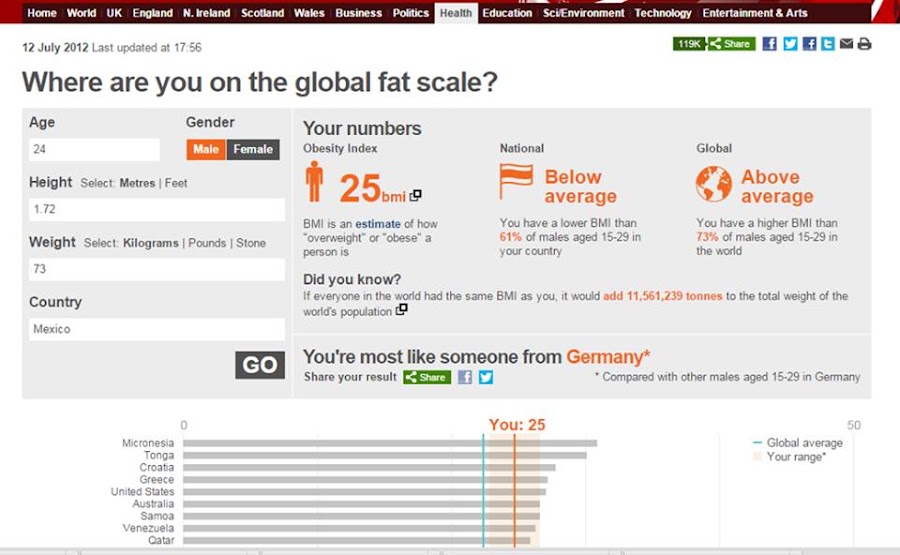Click Facebook icon next to Share your result
This screenshot has height=555, width=900.
pyautogui.click(x=465, y=377)
